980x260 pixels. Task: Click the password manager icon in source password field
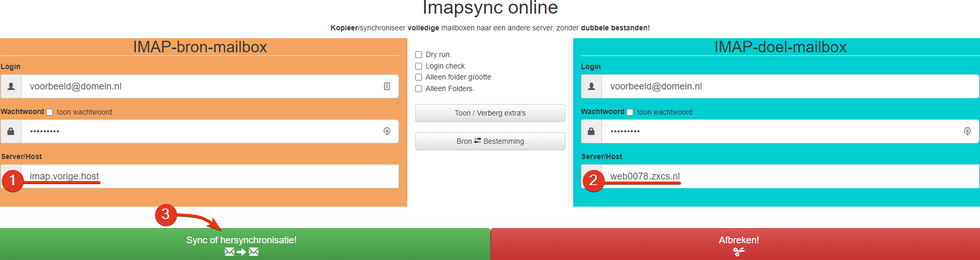(387, 131)
